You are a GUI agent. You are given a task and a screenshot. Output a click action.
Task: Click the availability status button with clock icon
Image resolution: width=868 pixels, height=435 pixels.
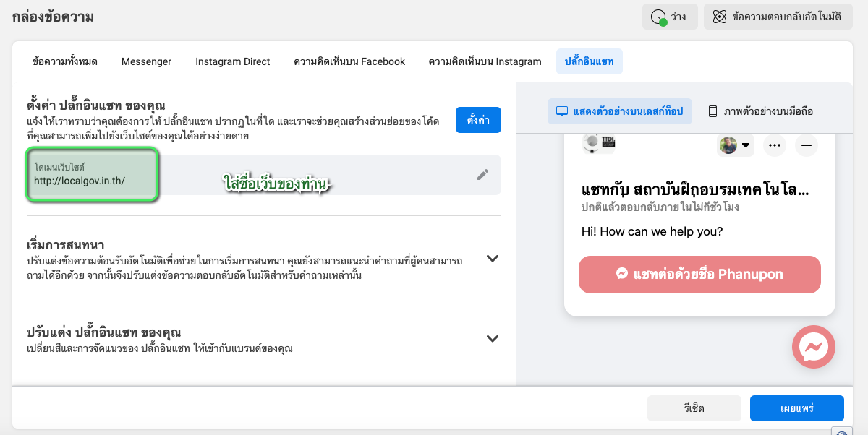point(669,17)
